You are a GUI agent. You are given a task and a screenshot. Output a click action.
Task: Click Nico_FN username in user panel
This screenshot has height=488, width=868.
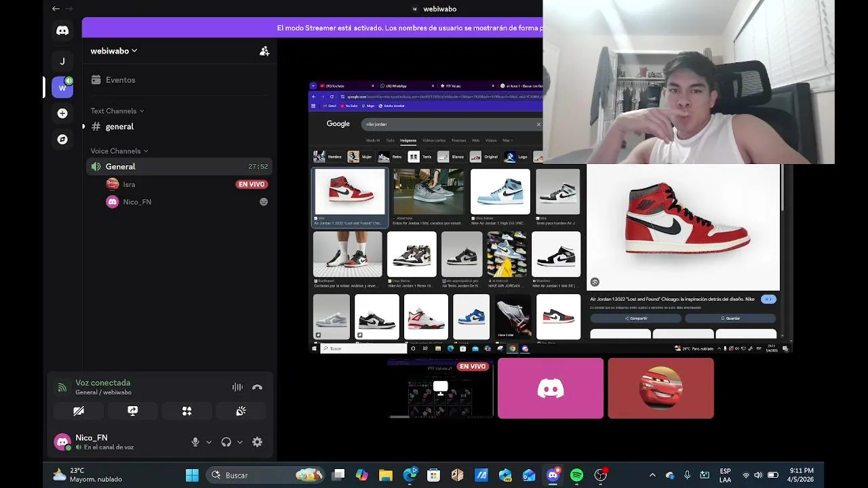pos(92,438)
